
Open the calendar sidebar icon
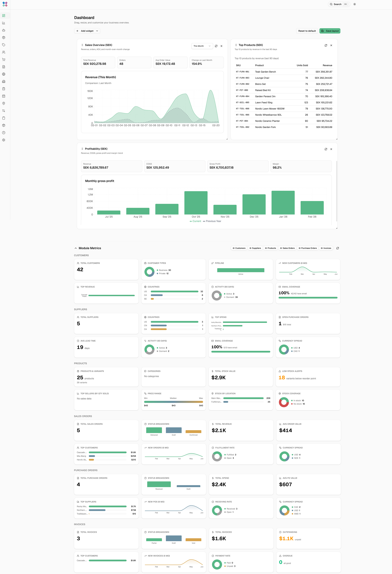click(4, 96)
